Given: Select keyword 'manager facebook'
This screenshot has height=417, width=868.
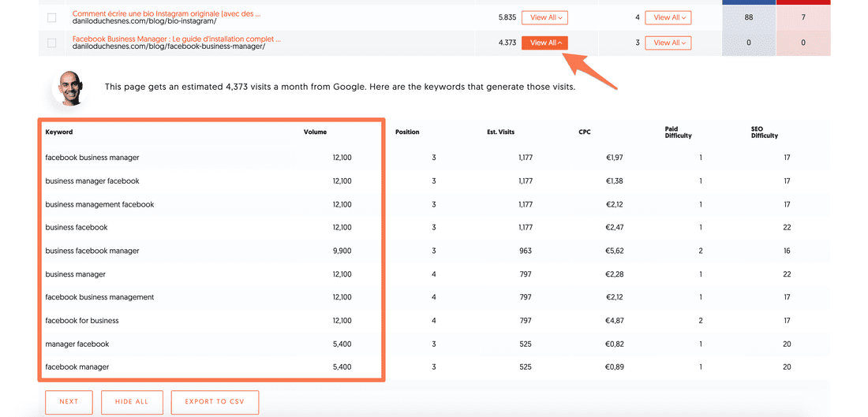Looking at the screenshot, I should (x=77, y=344).
